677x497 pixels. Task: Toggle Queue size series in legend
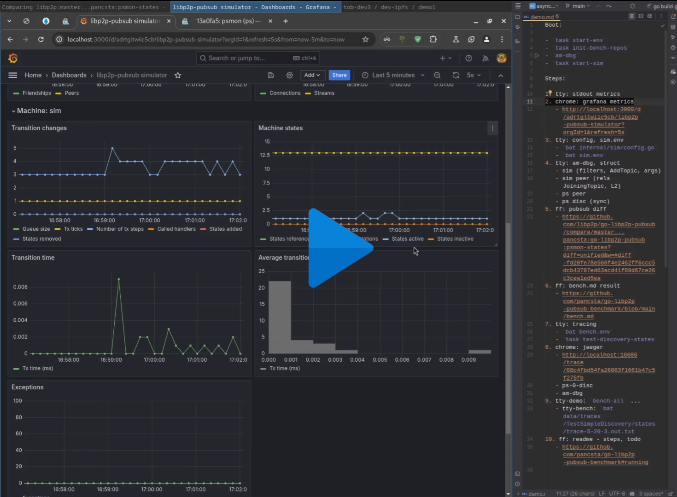[x=35, y=228]
